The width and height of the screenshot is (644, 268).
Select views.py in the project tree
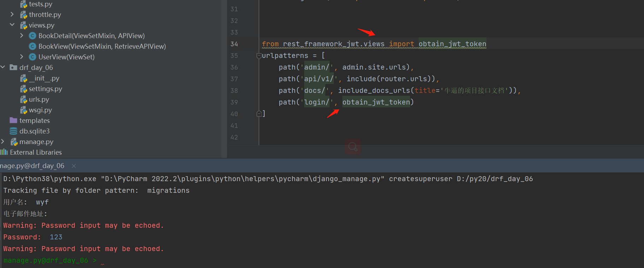coord(42,25)
